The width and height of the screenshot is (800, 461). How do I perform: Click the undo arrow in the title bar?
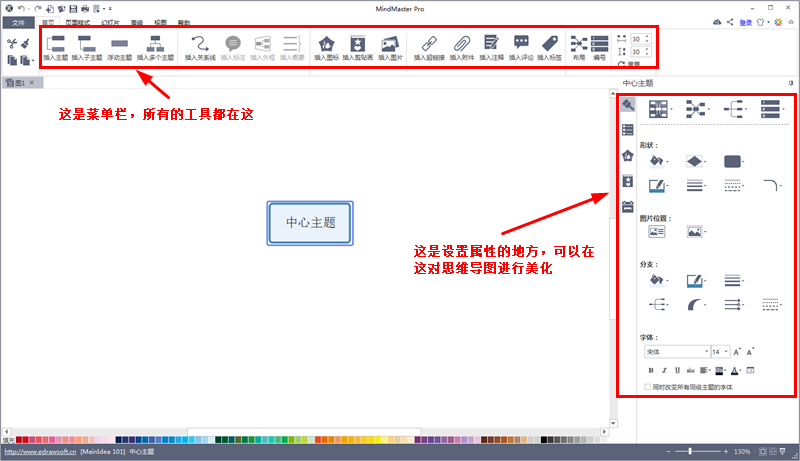pos(21,9)
